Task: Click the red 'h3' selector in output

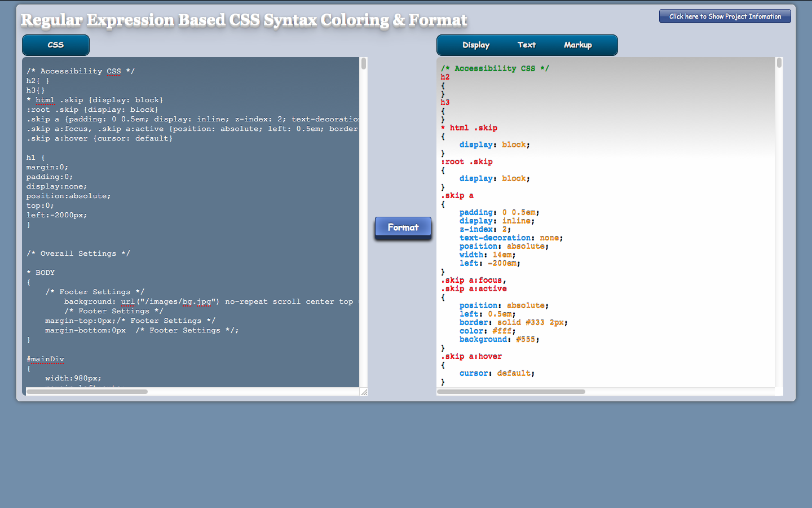Action: (445, 102)
